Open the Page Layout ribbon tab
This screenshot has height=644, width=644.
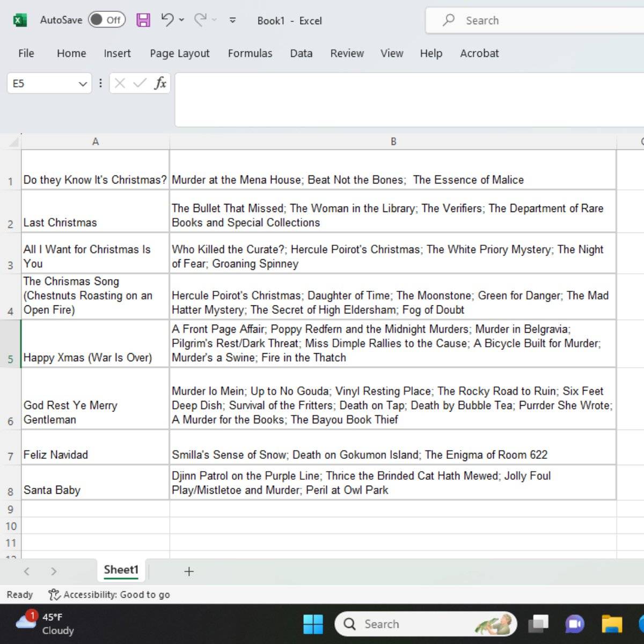click(x=179, y=53)
